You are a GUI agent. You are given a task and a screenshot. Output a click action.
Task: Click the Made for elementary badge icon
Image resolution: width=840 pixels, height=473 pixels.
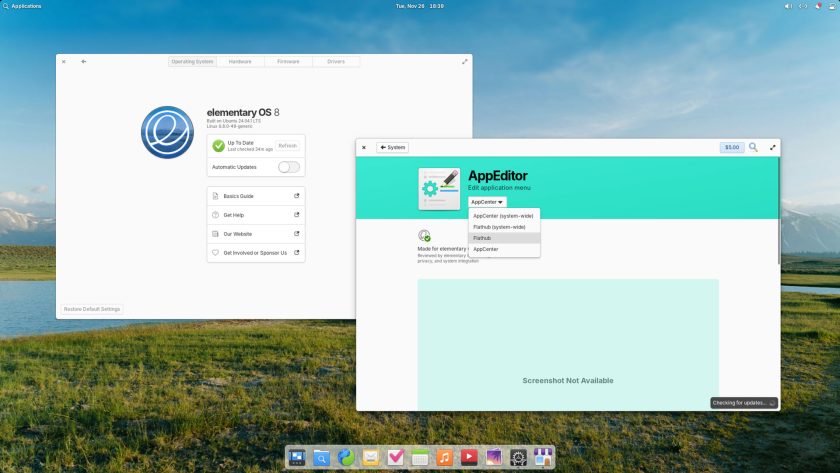click(424, 235)
